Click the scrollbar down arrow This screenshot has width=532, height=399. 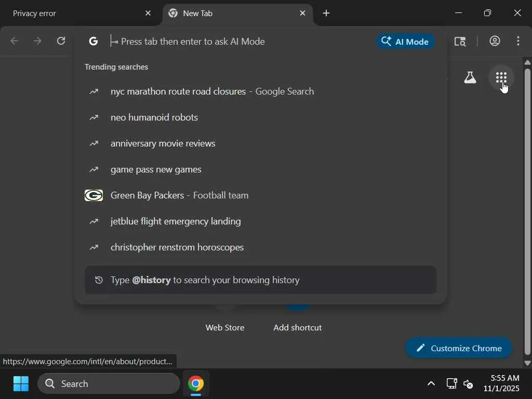point(527,363)
